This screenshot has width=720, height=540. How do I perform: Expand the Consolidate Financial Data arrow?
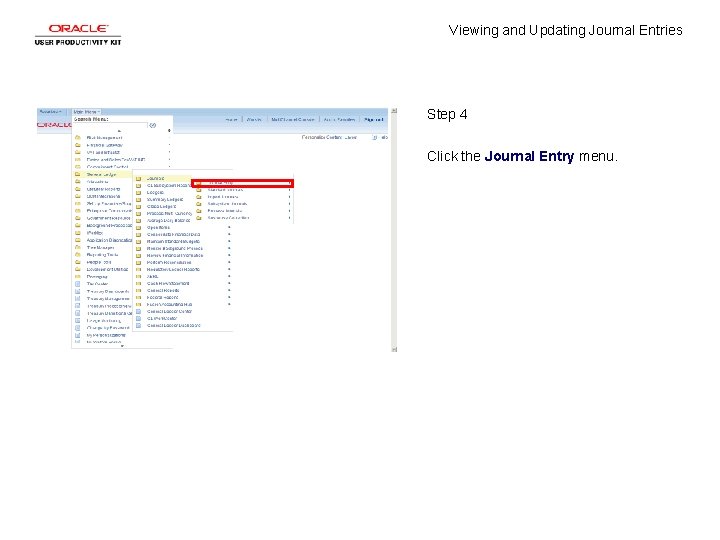229,234
